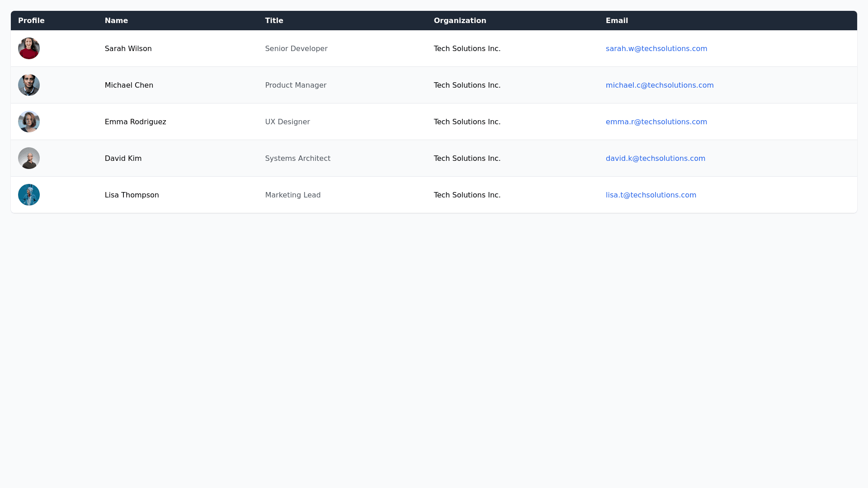Click Tech Solutions Inc. in David Kim's row

pyautogui.click(x=467, y=158)
